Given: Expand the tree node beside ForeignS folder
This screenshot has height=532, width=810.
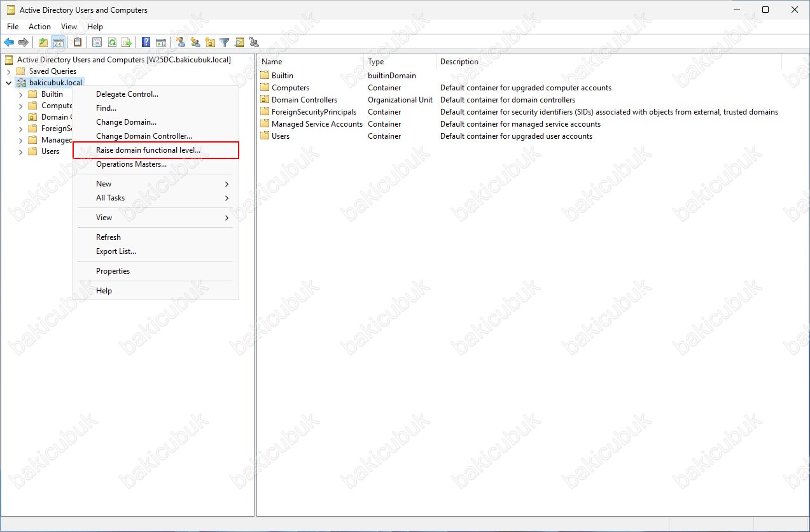Looking at the screenshot, I should tap(20, 129).
